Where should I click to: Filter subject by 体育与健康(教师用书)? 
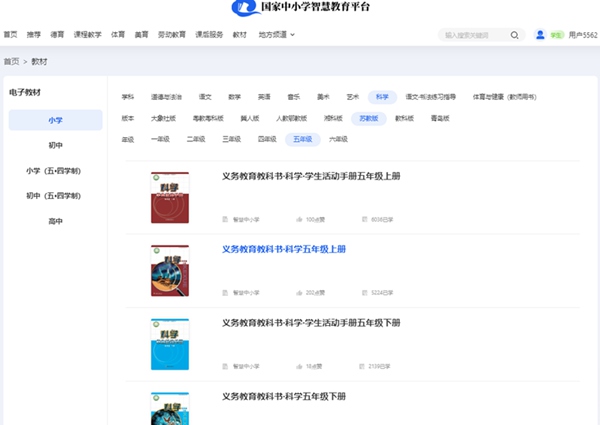504,97
